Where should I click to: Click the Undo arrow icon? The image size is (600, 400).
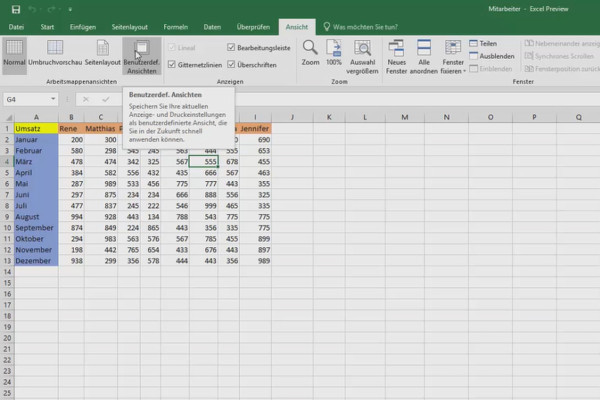(32, 9)
